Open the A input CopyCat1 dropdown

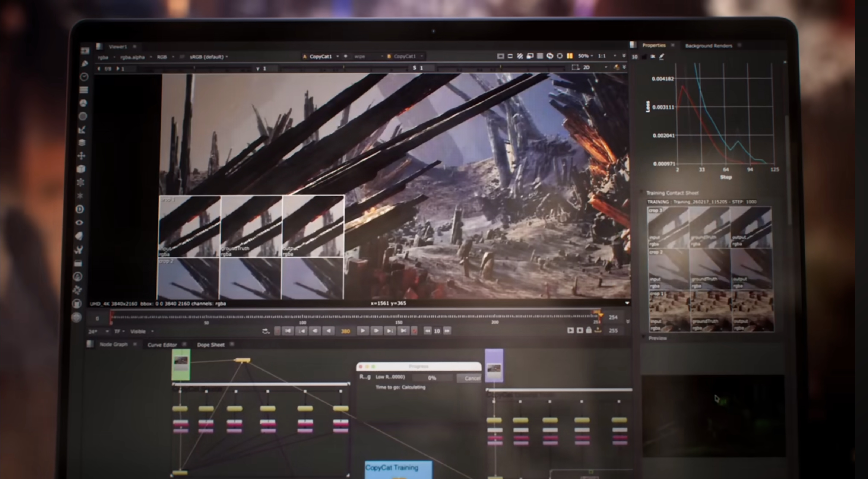321,57
